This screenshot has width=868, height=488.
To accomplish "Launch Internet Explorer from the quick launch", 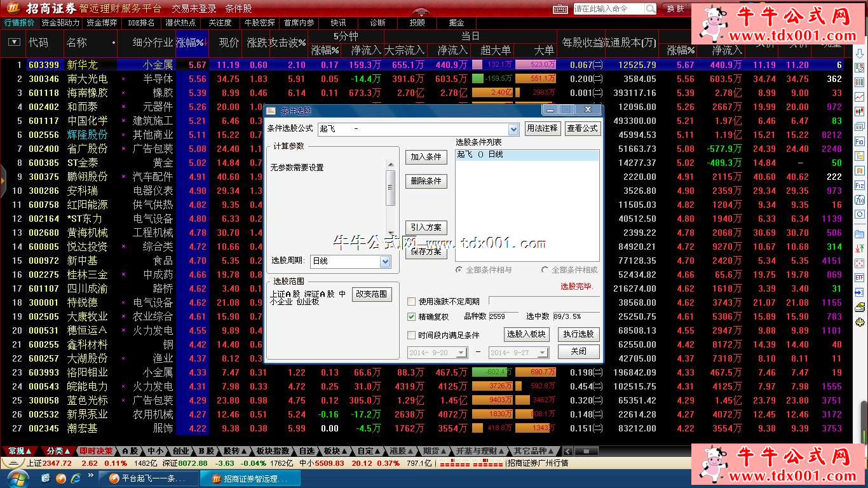I will pos(76,478).
